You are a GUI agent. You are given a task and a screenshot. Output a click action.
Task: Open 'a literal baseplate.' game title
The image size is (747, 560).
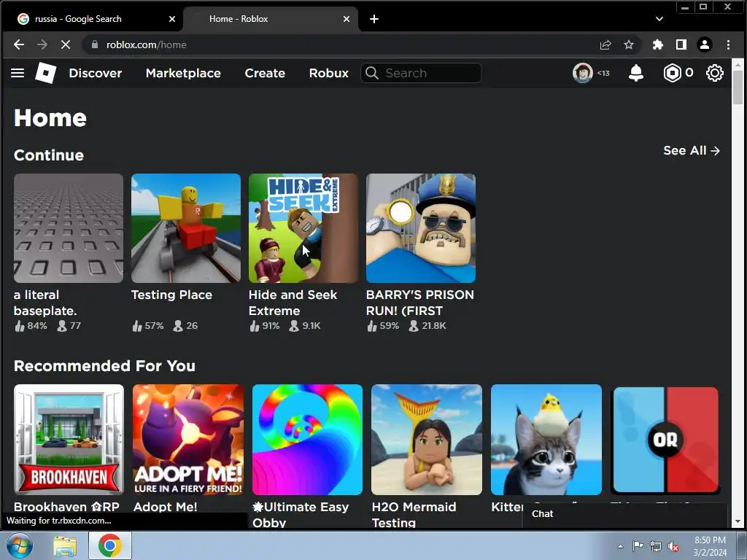[x=45, y=303]
